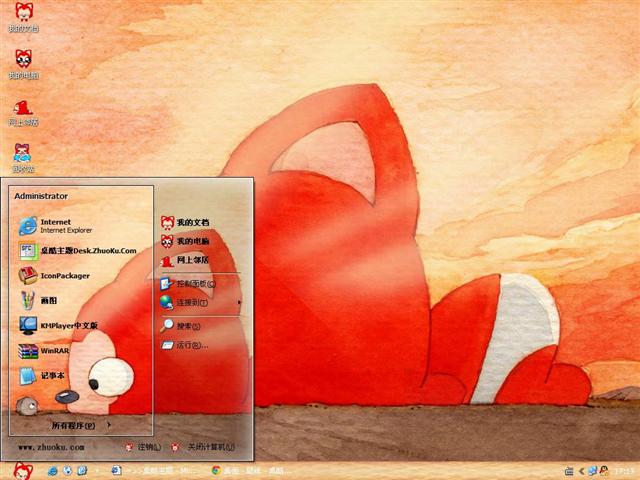Expand the 连接到 (Connect To) submenu
The width and height of the screenshot is (640, 480).
[191, 302]
